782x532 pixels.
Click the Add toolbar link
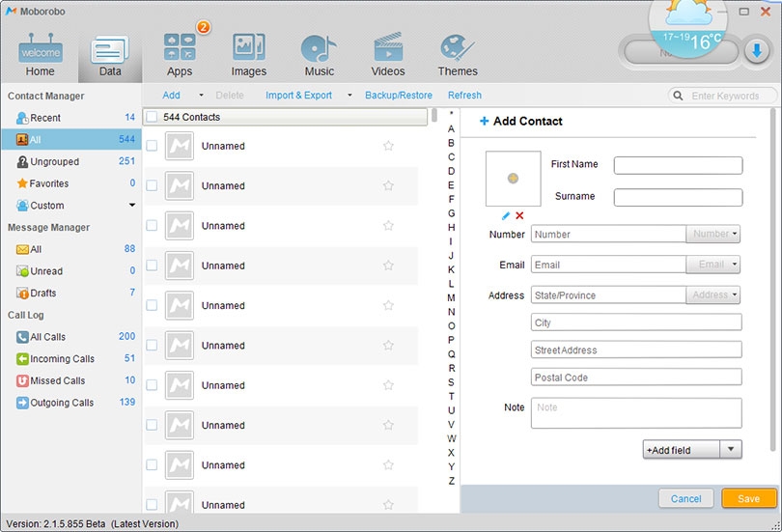click(171, 96)
